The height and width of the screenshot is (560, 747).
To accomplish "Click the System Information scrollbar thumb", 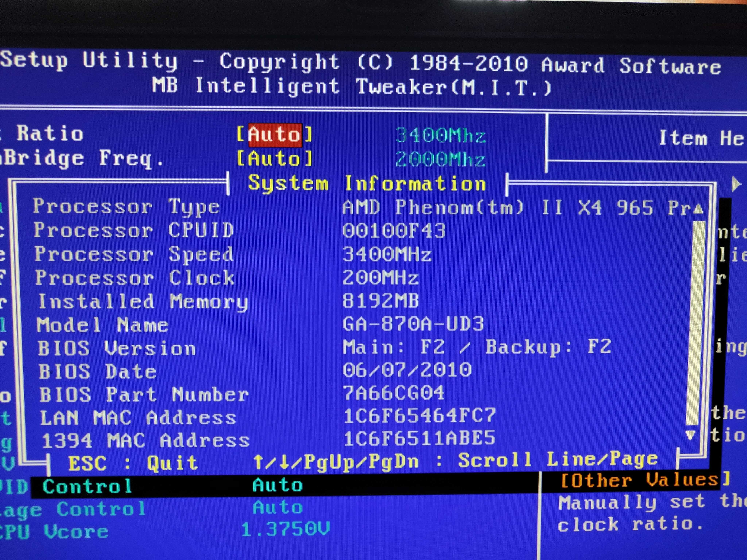I will point(696,323).
